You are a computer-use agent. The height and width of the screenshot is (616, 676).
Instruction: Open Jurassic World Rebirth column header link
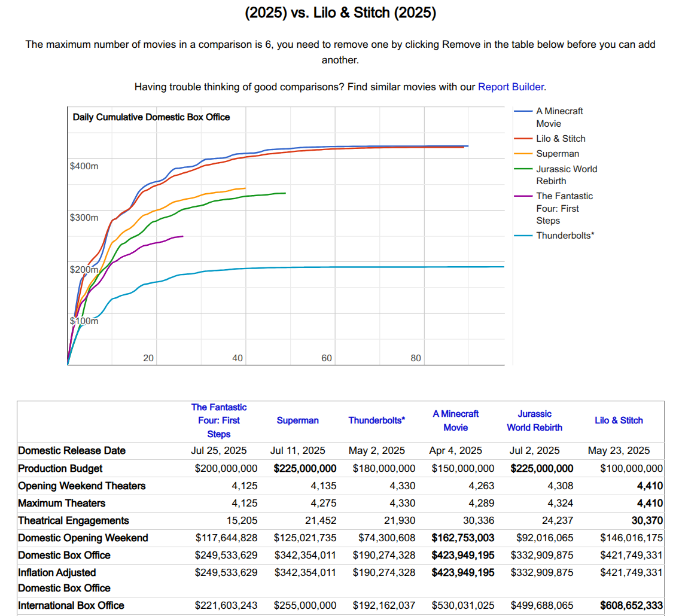(x=535, y=420)
